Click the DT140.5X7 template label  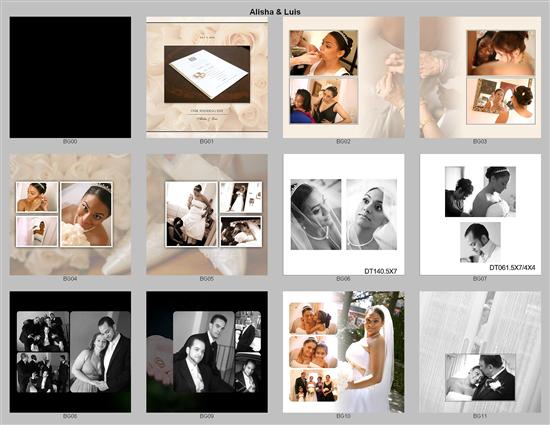pyautogui.click(x=381, y=271)
